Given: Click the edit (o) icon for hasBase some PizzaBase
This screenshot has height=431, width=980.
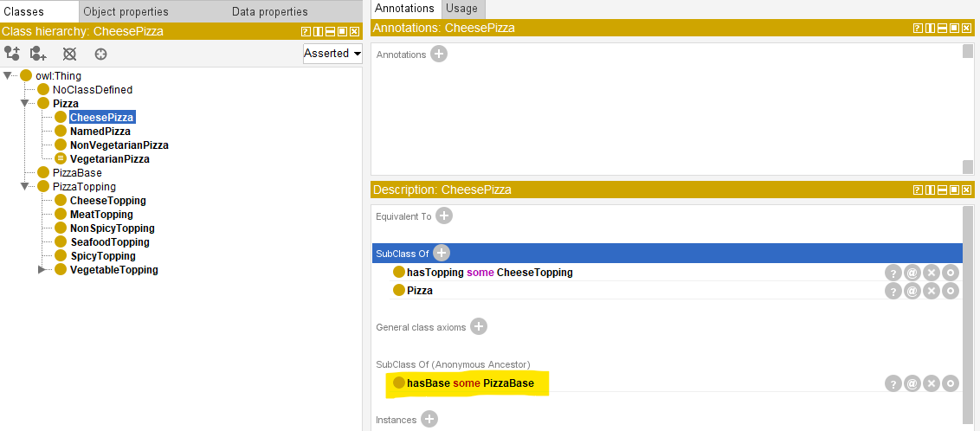Looking at the screenshot, I should [x=950, y=383].
